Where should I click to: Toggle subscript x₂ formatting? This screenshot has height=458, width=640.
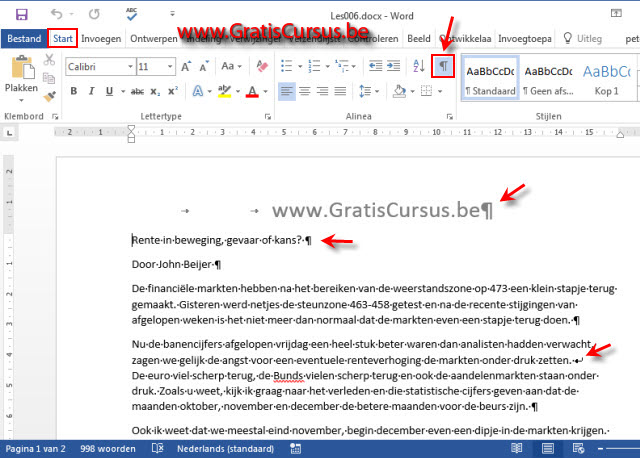tap(155, 91)
